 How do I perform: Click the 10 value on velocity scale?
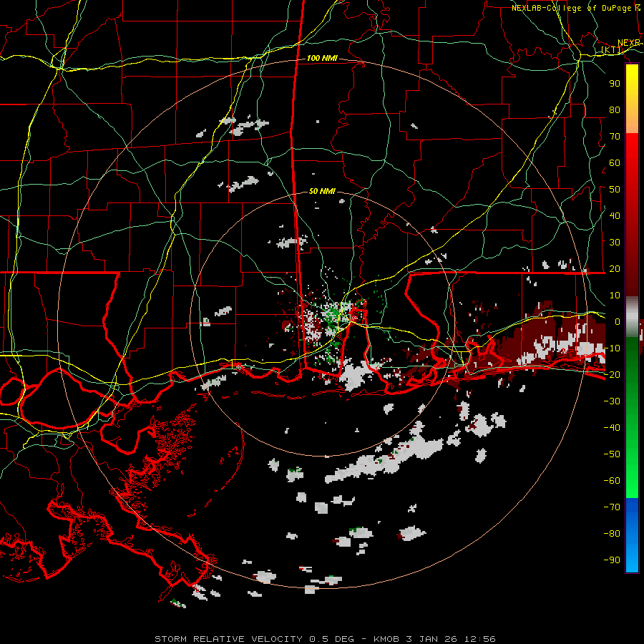pyautogui.click(x=615, y=296)
